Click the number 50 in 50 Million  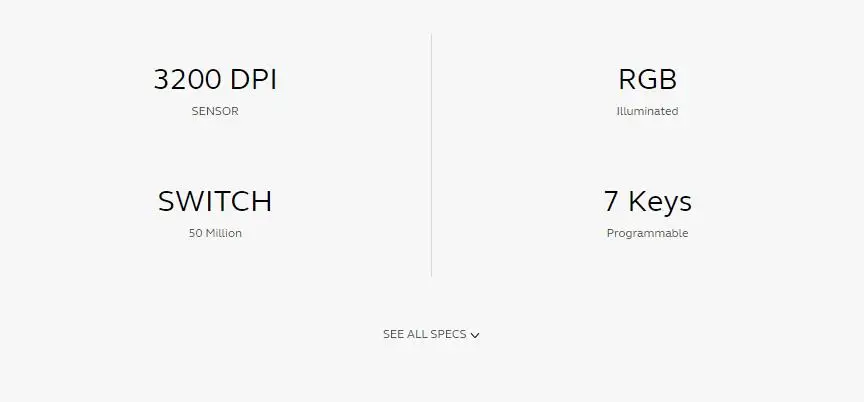(195, 233)
